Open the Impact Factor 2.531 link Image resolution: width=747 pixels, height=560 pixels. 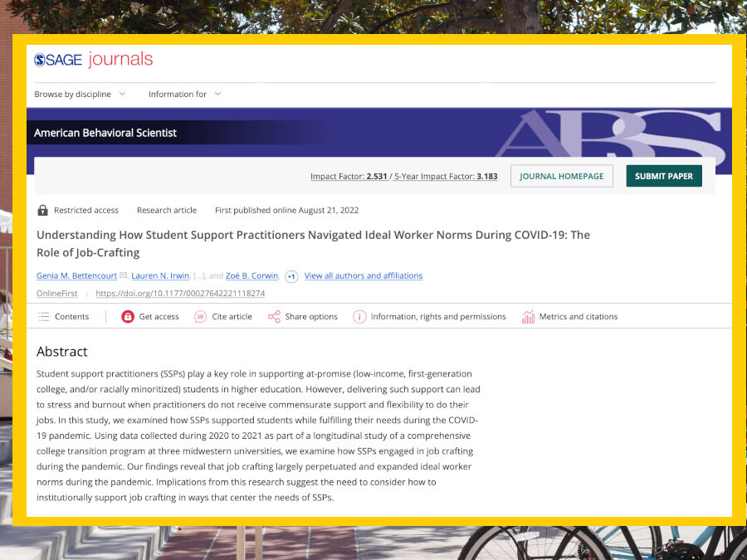pyautogui.click(x=349, y=176)
